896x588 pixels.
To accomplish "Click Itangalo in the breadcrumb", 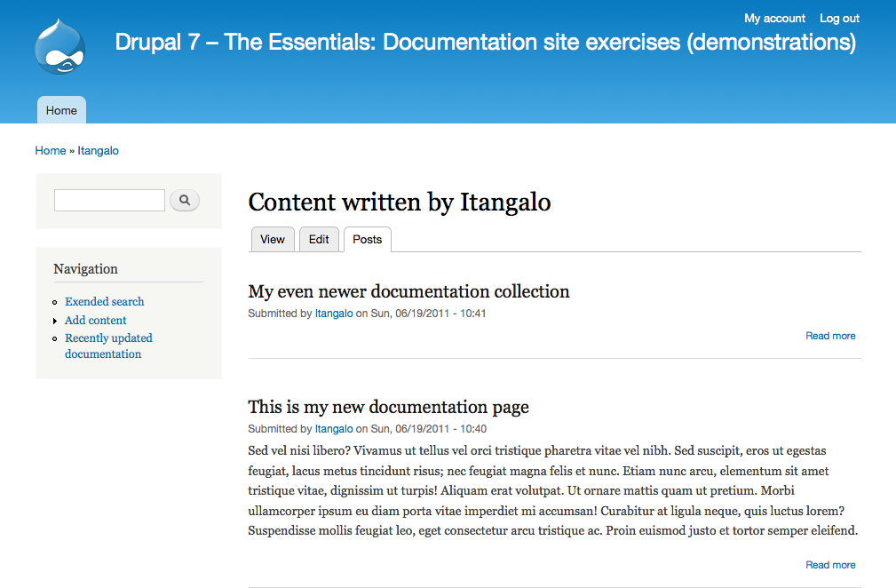I will 98,151.
